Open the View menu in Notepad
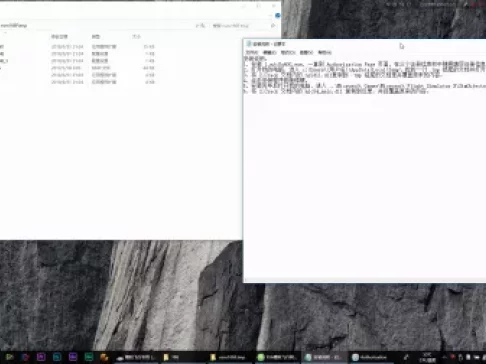This screenshot has width=486, height=364. (306, 52)
